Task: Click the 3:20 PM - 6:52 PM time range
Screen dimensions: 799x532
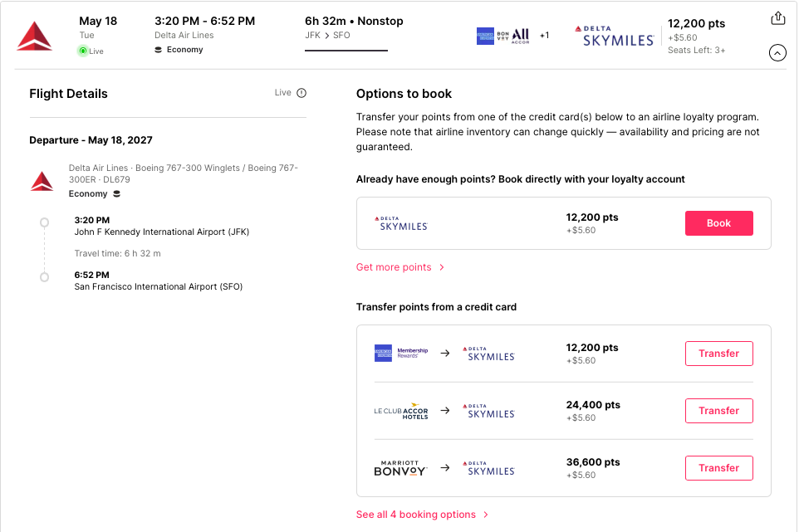Action: pyautogui.click(x=205, y=21)
